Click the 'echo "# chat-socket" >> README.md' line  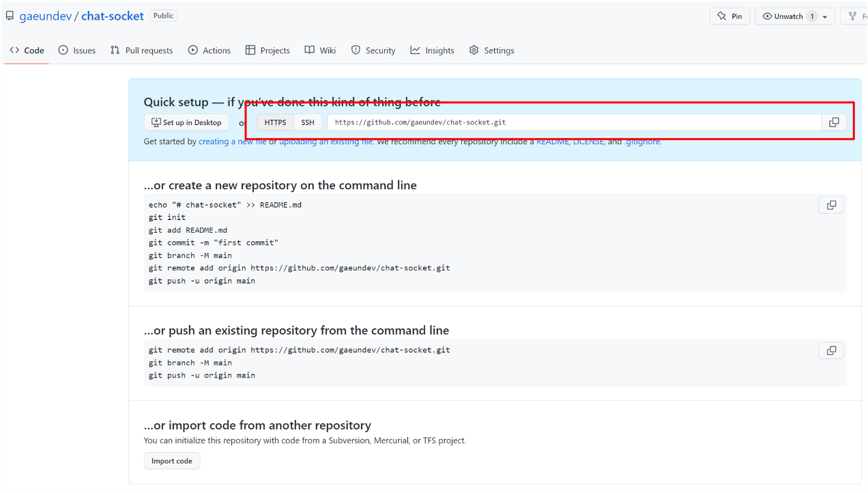pos(225,205)
